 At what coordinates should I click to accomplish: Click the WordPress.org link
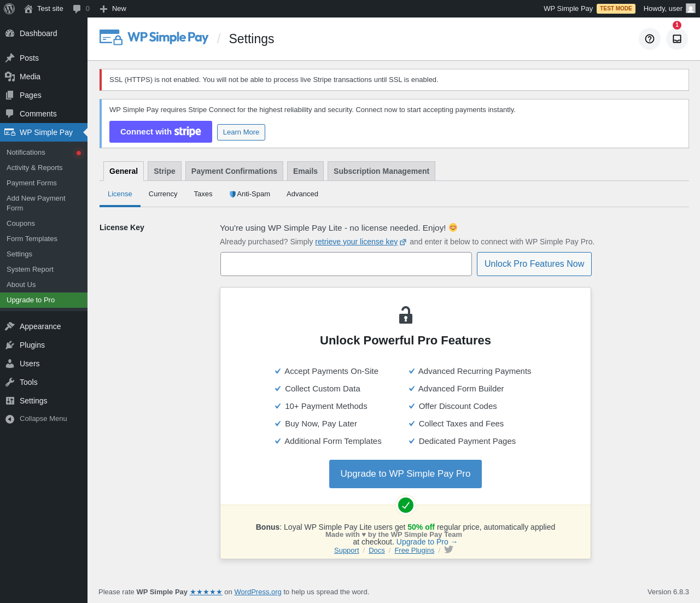[258, 592]
